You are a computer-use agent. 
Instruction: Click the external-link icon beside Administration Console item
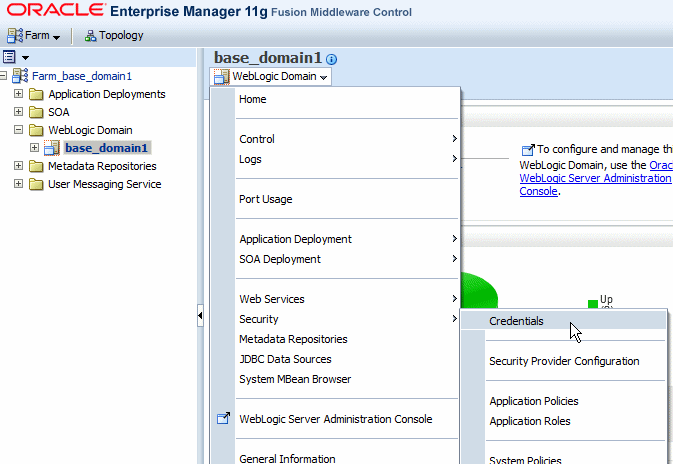223,419
